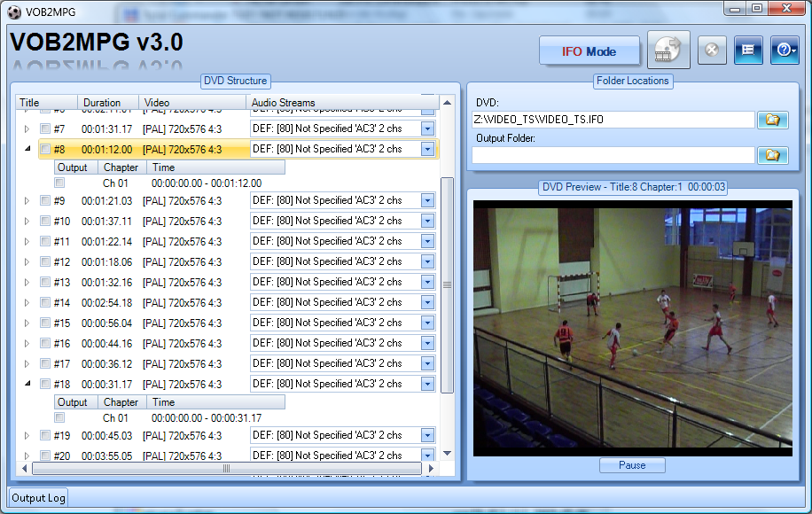This screenshot has height=514, width=812.
Task: Tick the Ch 01 checkbox under title #8
Action: point(60,183)
